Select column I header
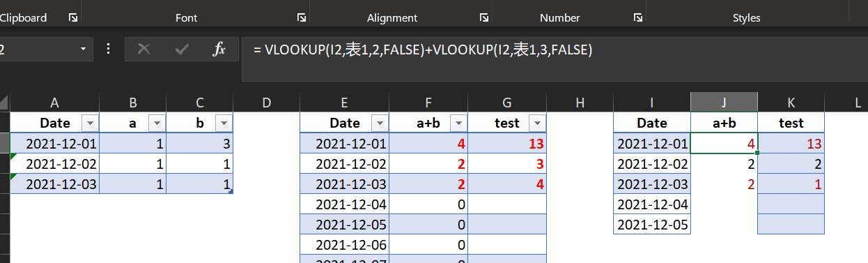Screen dimensions: 868x263 652,103
